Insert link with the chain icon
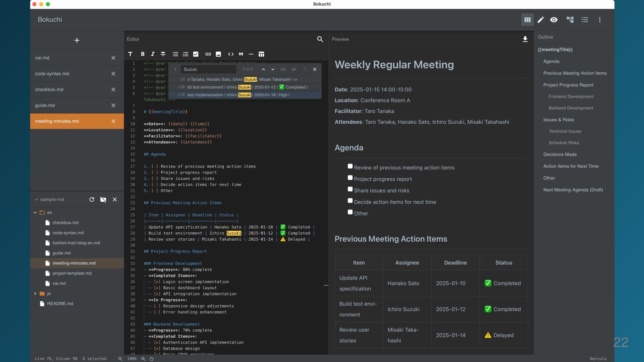The image size is (644, 362). click(208, 54)
